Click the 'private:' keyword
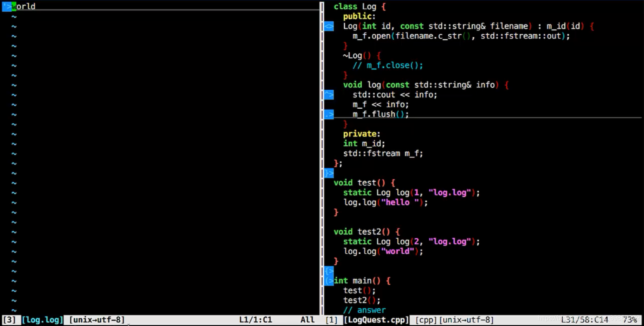The width and height of the screenshot is (644, 326). 362,134
